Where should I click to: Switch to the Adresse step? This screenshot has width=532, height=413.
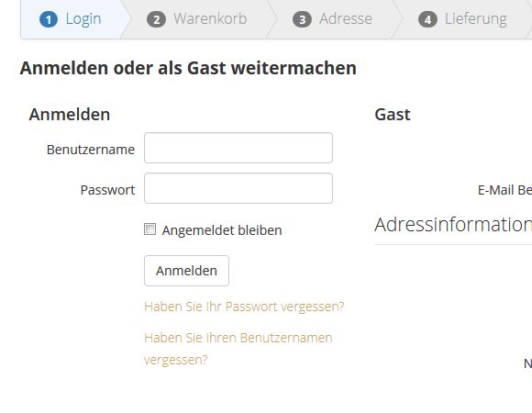coord(334,19)
